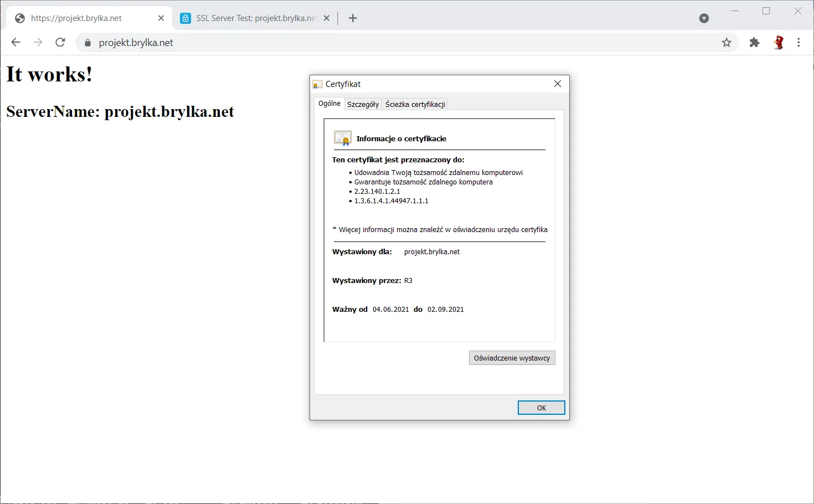Switch to the SSL Server Test tab
This screenshot has height=504, width=814.
255,18
